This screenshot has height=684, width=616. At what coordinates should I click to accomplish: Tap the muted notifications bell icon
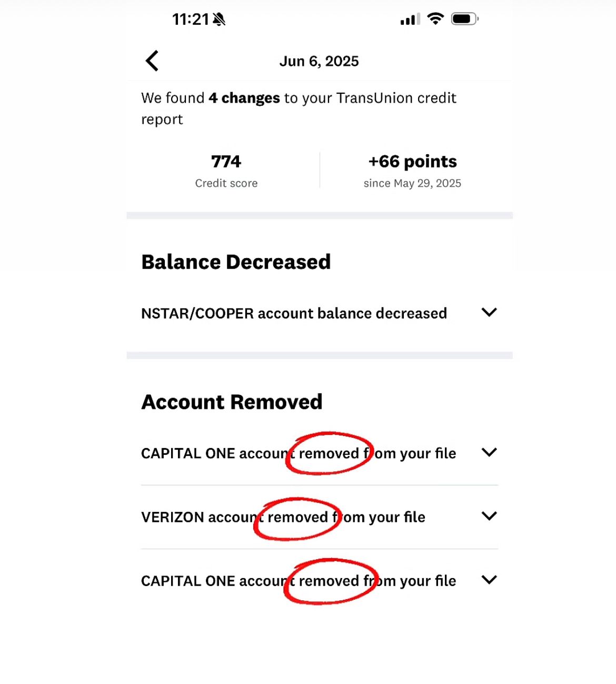coord(217,18)
